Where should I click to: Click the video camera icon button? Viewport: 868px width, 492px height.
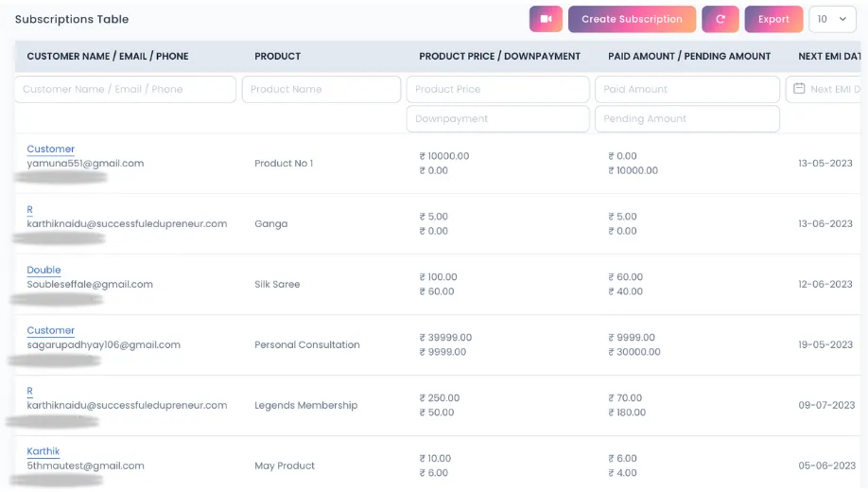point(546,19)
